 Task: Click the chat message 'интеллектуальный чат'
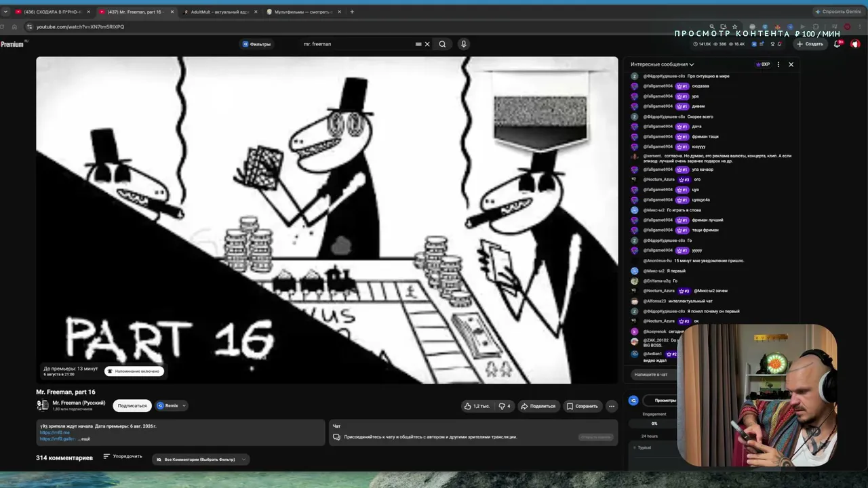click(690, 301)
